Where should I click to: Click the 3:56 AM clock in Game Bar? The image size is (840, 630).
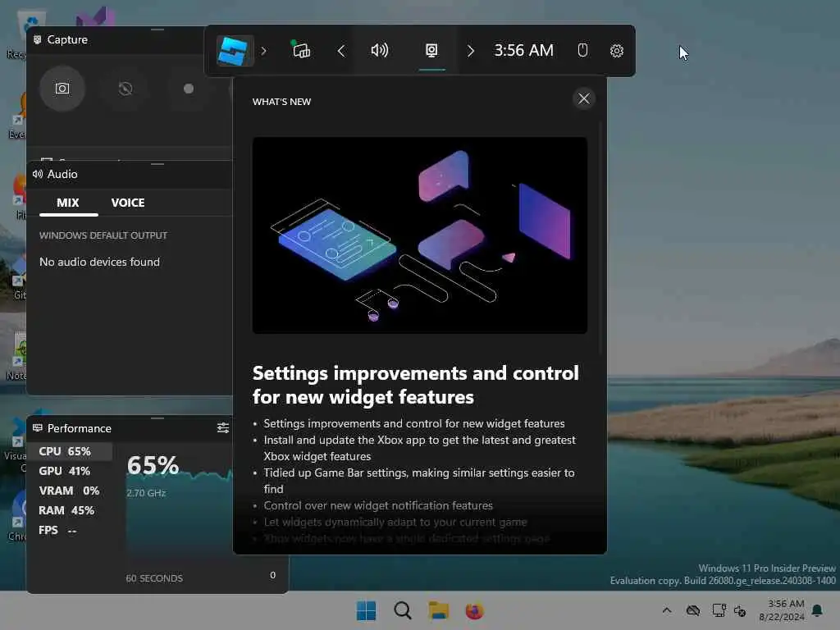point(524,50)
